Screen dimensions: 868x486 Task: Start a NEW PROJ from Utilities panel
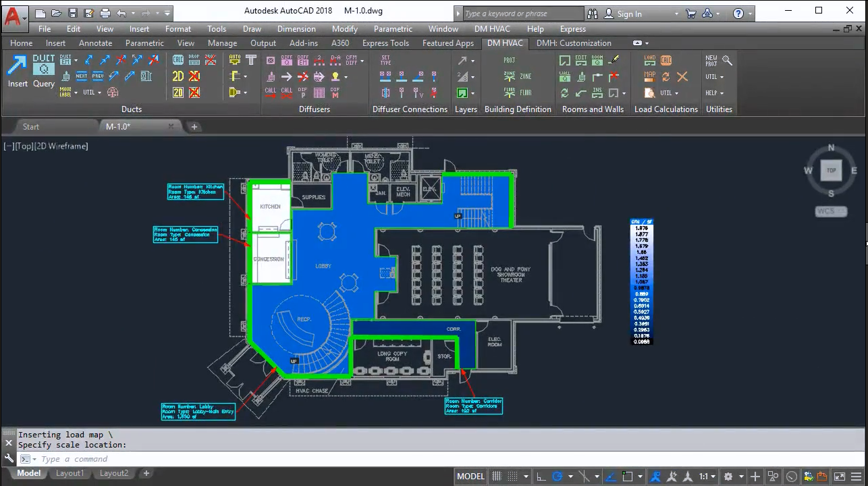pyautogui.click(x=711, y=61)
